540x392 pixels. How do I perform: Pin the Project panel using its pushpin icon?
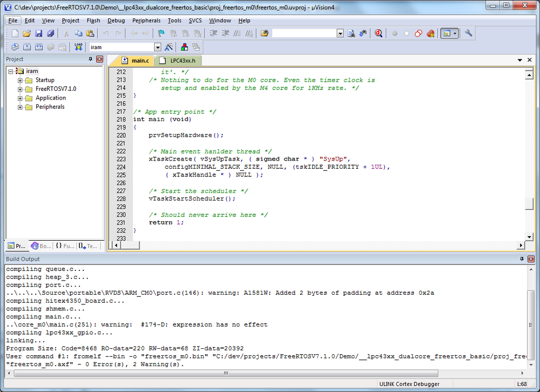[x=91, y=59]
